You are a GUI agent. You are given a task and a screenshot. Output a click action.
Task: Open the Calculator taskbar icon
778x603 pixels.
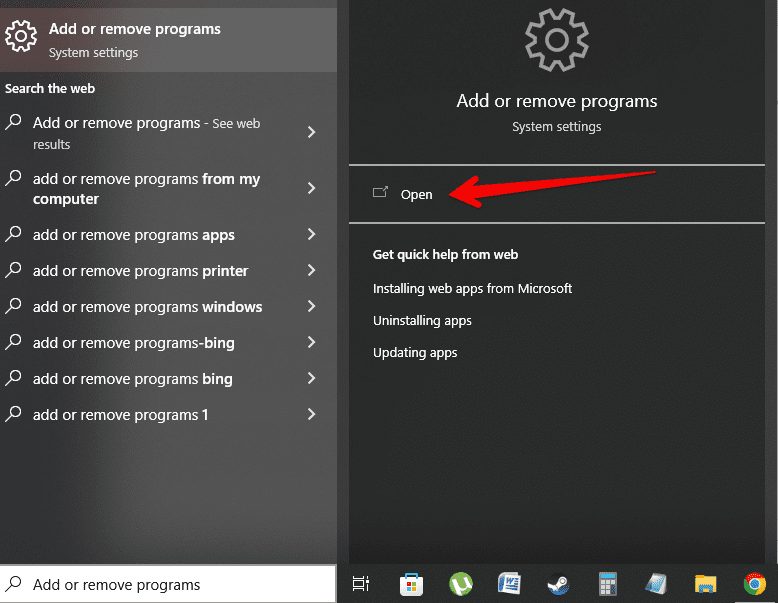(608, 584)
